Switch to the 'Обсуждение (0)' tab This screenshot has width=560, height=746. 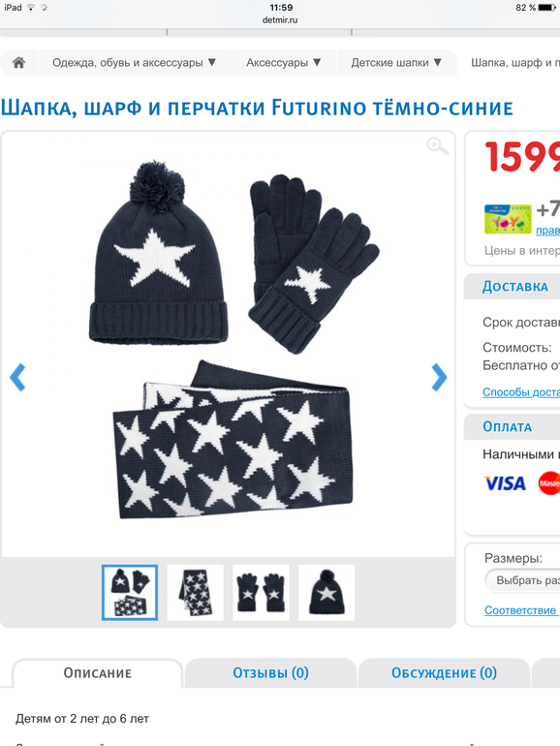[x=444, y=672]
